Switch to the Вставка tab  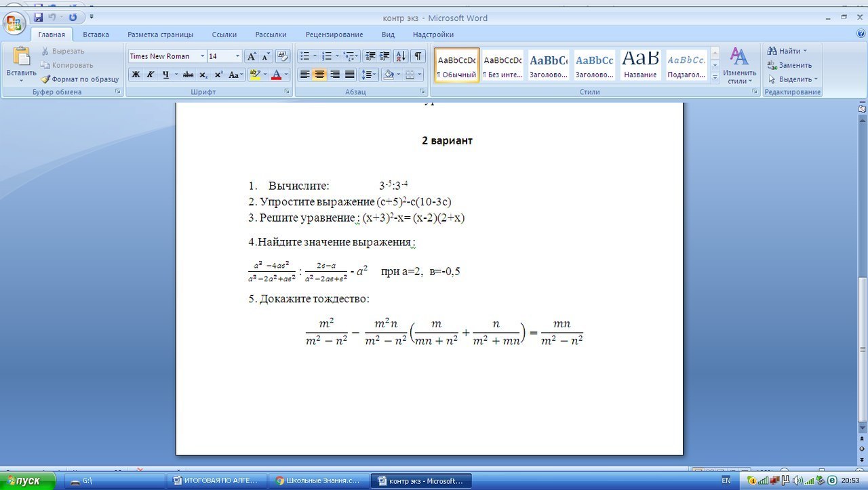coord(96,35)
